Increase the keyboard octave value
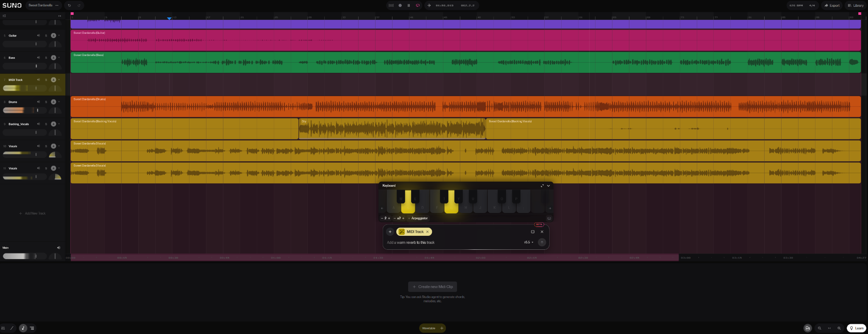The image size is (868, 334). 389,218
